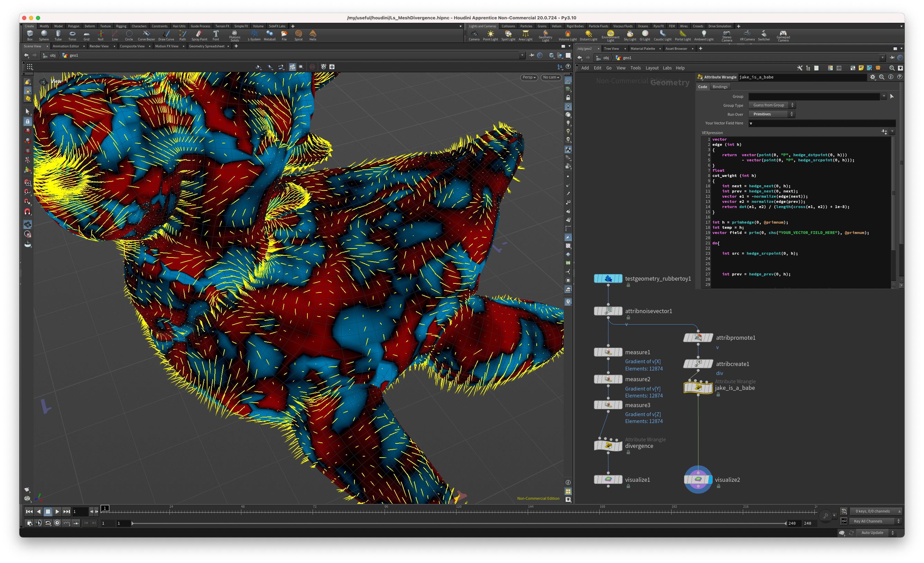Open the Run Over Primitives dropdown

(771, 114)
